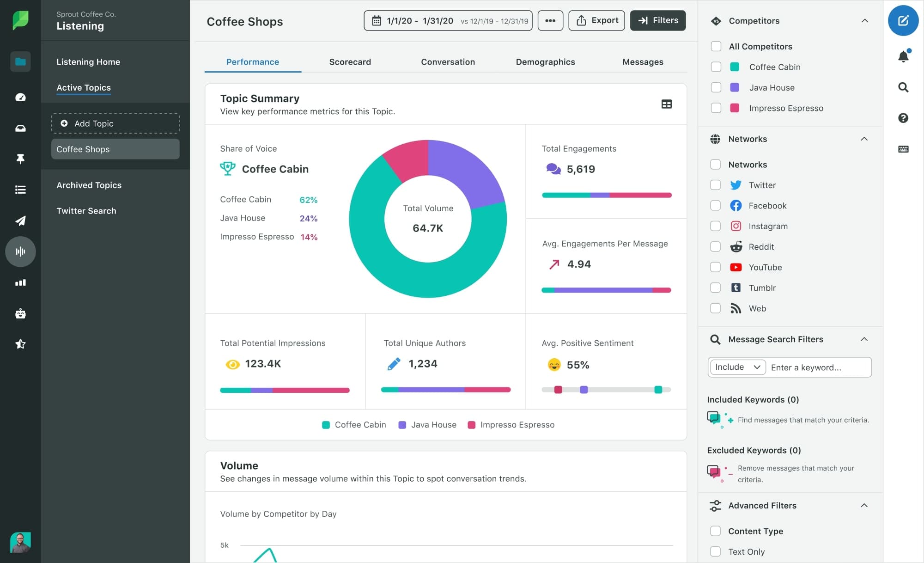
Task: Click the donut chart grid view icon
Action: 667,104
